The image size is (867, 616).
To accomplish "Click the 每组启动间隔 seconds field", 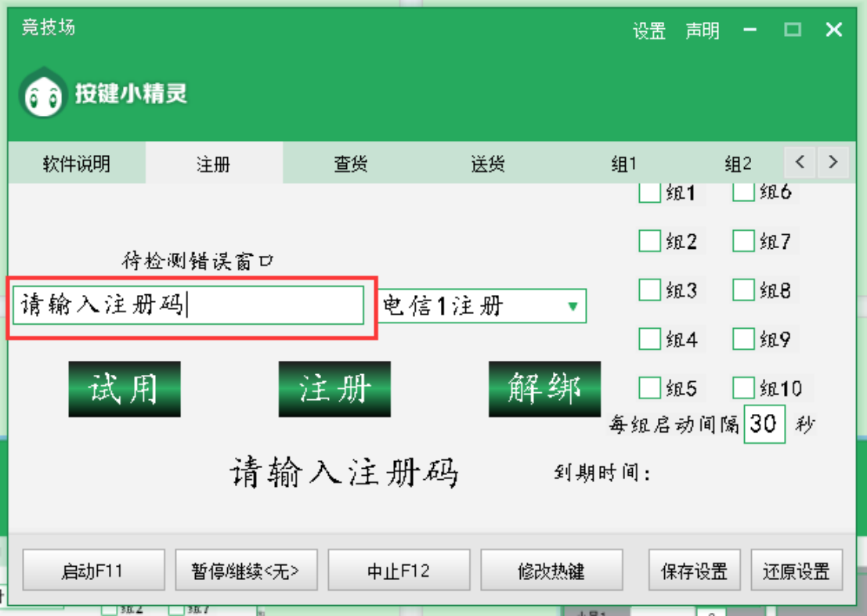I will click(764, 424).
